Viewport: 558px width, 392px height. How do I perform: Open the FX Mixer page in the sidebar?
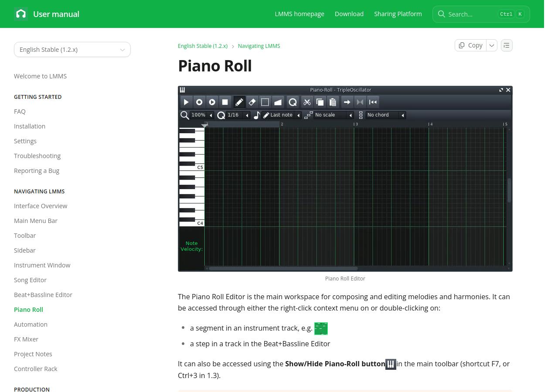[26, 339]
